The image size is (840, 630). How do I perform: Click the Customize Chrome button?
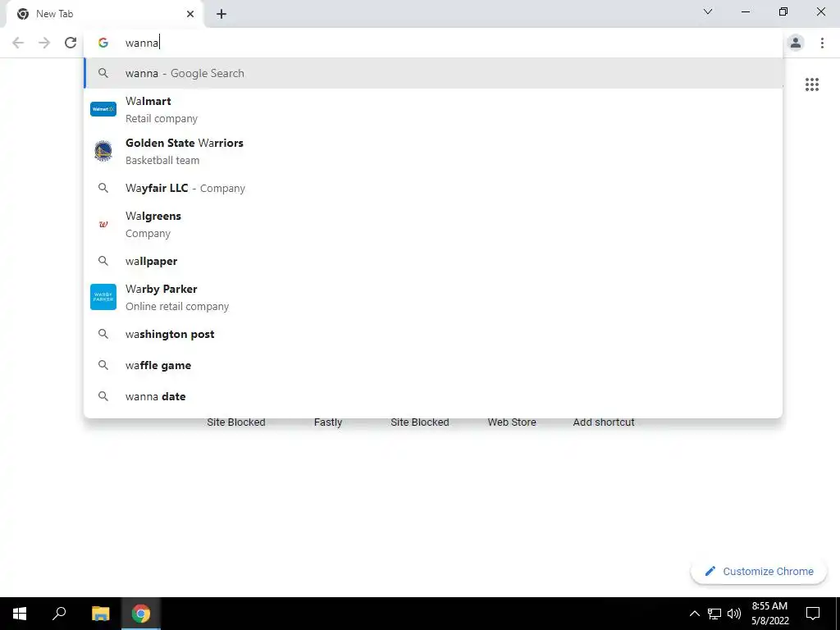point(759,571)
